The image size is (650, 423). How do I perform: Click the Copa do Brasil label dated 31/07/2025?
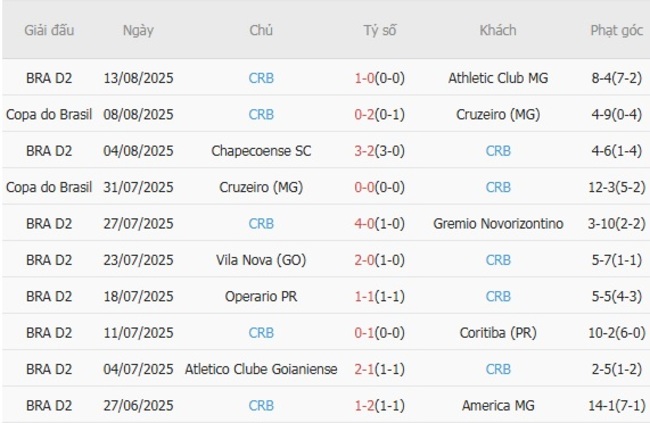pyautogui.click(x=49, y=187)
